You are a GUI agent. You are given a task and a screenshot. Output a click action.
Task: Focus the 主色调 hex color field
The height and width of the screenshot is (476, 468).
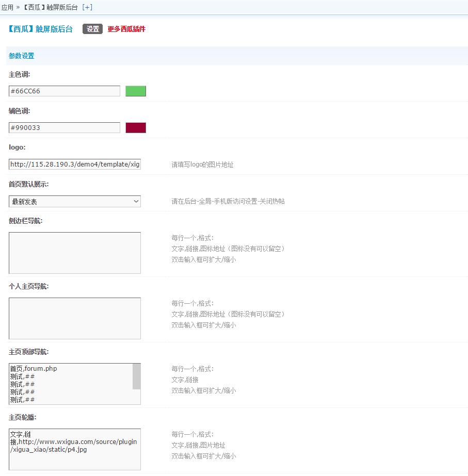64,91
